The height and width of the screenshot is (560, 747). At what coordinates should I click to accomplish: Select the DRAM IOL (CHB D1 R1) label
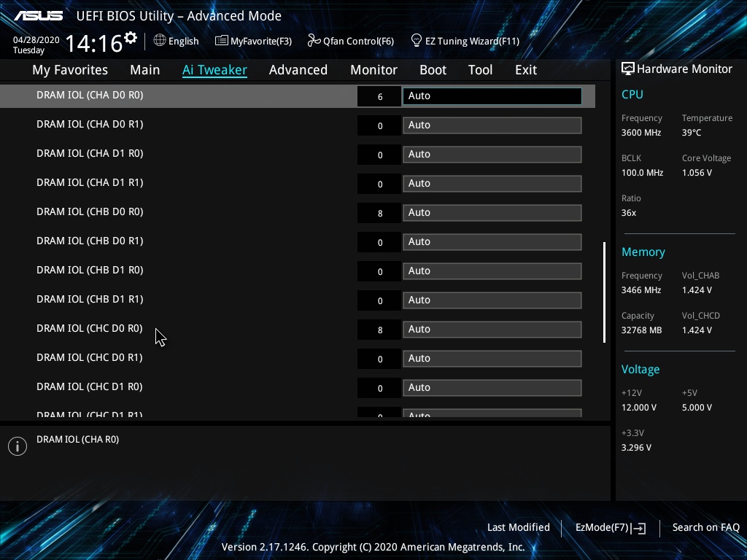[x=90, y=299]
